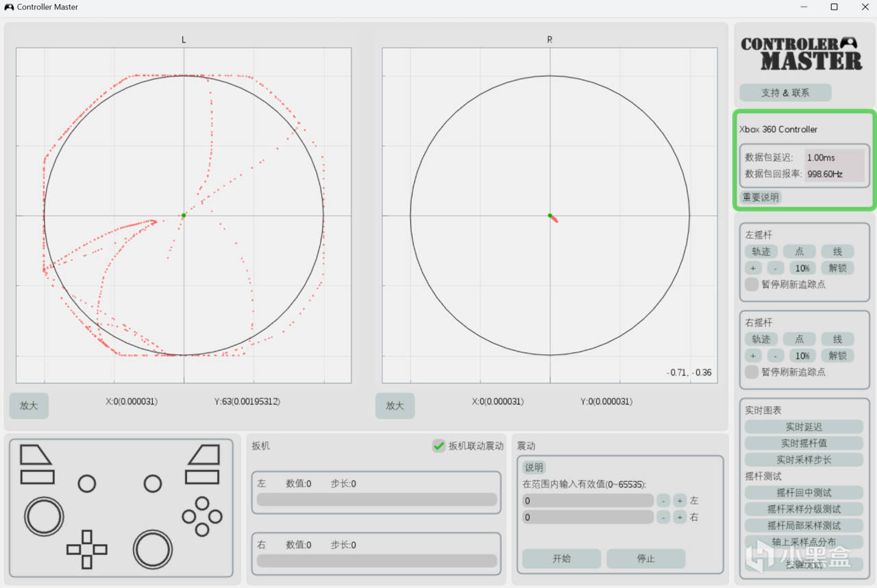Screen dimensions: 877x588
Task: Click the 1.00ms packet delay value
Action: [821, 158]
